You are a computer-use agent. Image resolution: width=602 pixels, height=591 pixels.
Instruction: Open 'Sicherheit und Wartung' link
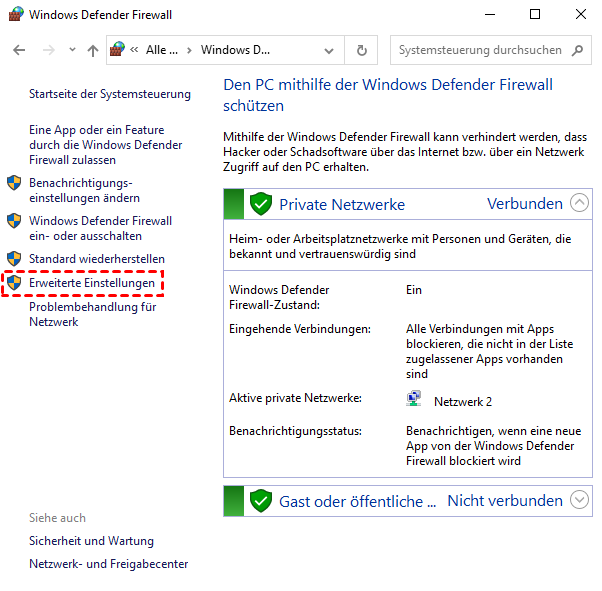pyautogui.click(x=91, y=541)
